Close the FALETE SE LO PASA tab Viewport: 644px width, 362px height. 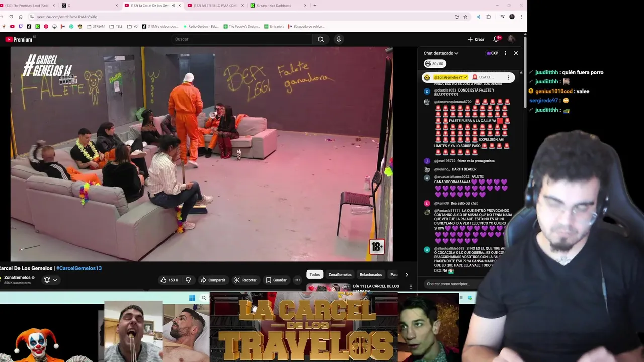(x=242, y=6)
